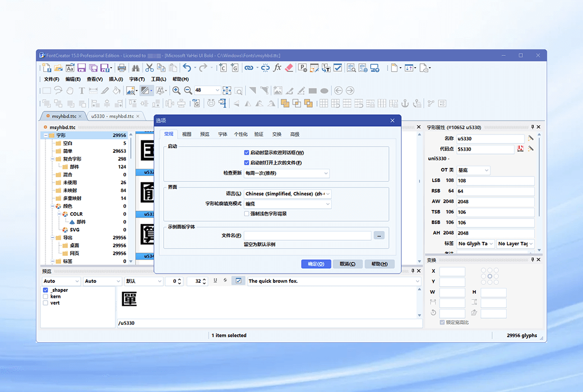Click the Print icon
The height and width of the screenshot is (392, 583).
(122, 68)
